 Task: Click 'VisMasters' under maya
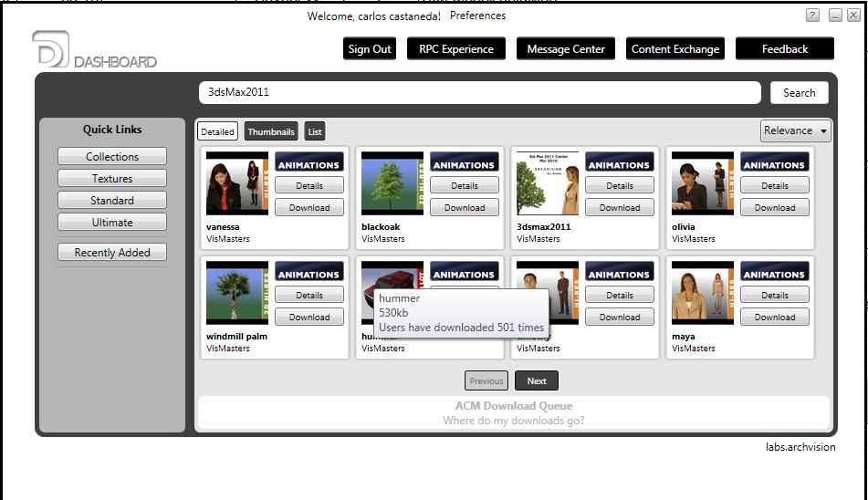(x=693, y=349)
